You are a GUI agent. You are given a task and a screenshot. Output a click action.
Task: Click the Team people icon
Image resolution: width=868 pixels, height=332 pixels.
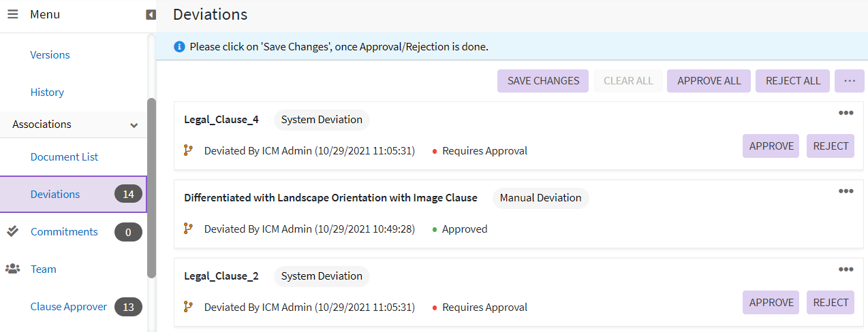[x=13, y=269]
